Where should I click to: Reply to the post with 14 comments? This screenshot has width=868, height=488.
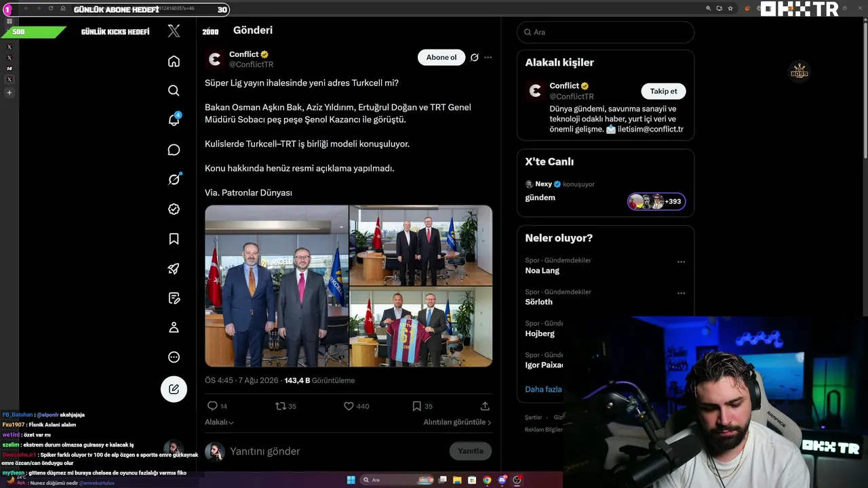(x=217, y=406)
